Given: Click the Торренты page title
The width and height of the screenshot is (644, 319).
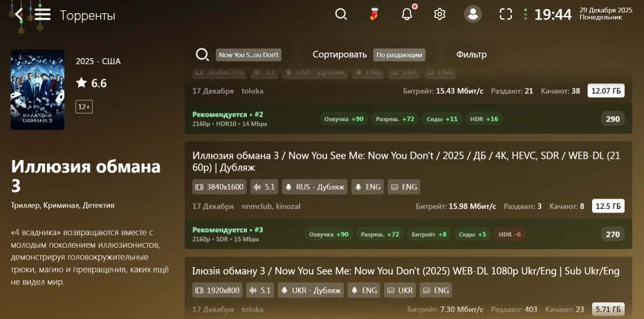Looking at the screenshot, I should click(x=87, y=16).
